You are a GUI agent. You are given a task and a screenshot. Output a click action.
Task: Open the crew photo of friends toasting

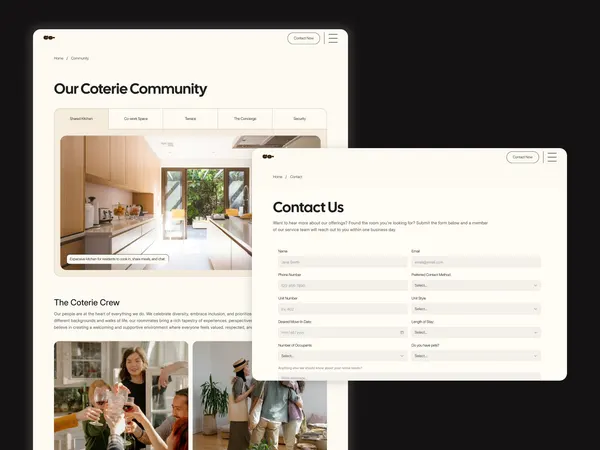click(121, 396)
